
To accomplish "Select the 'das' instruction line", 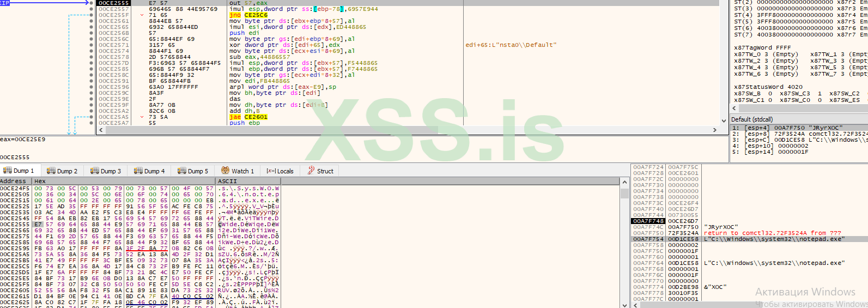I will pos(235,99).
